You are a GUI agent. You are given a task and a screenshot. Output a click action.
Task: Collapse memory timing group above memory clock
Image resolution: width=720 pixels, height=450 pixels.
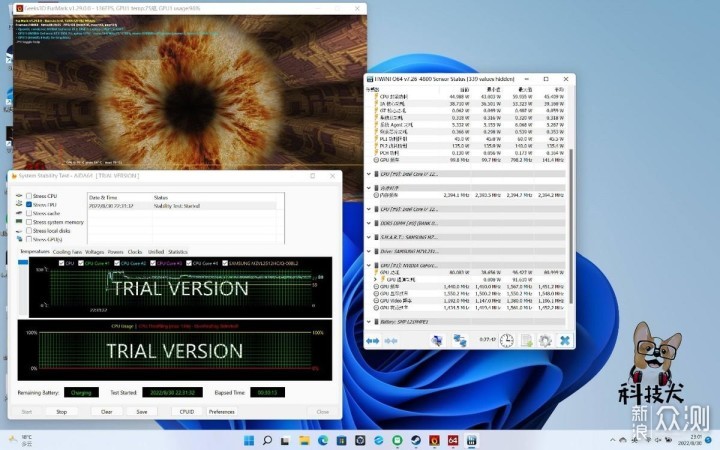click(x=369, y=188)
